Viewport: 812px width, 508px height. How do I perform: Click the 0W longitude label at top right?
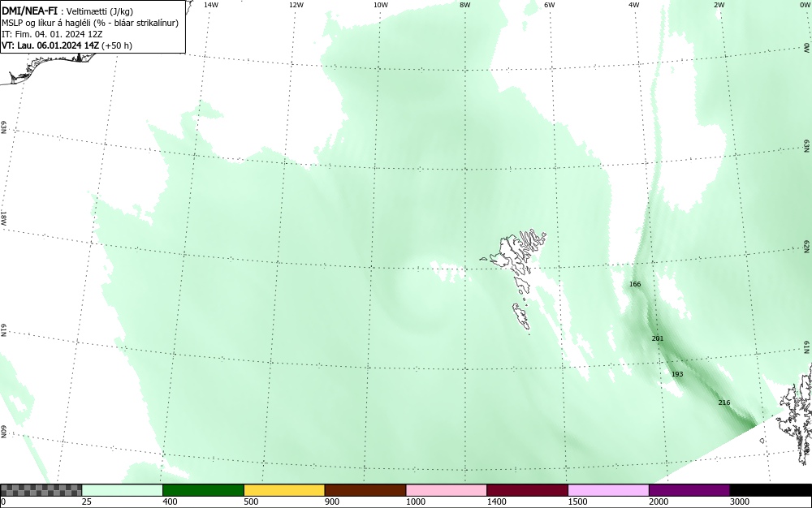point(804,5)
